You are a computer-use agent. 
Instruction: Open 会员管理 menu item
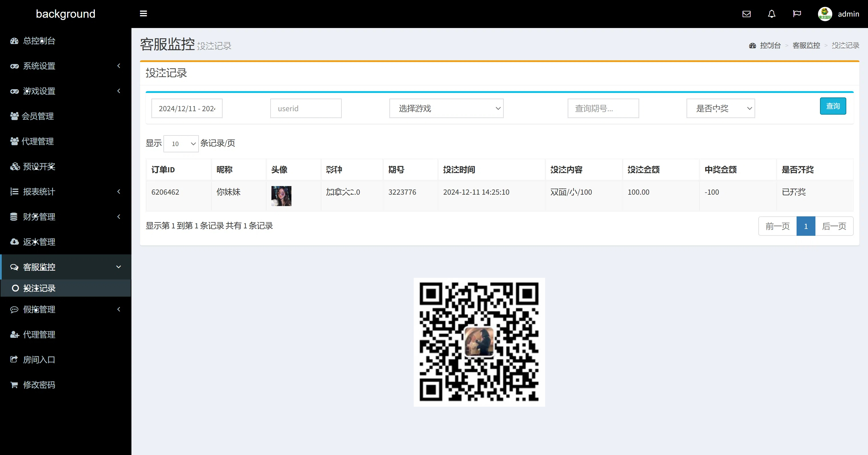click(66, 116)
